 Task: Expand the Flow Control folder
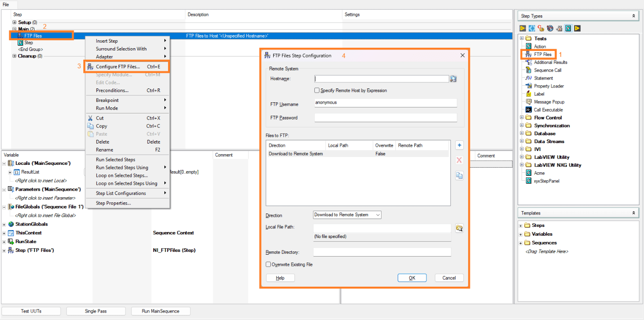(x=522, y=118)
